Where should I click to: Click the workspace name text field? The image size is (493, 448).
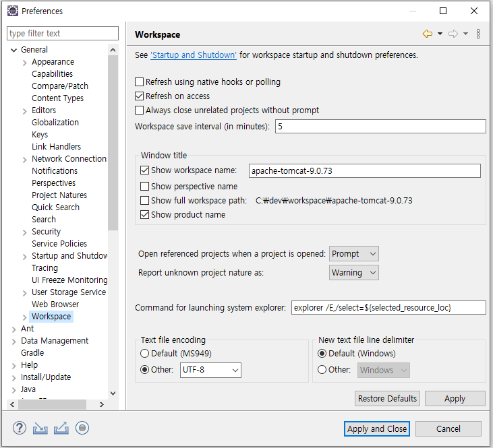365,170
